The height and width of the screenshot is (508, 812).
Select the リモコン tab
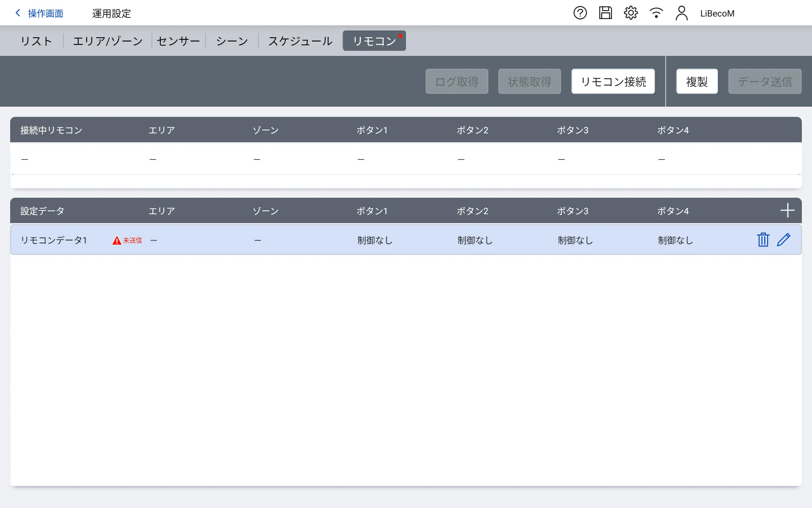(x=374, y=41)
